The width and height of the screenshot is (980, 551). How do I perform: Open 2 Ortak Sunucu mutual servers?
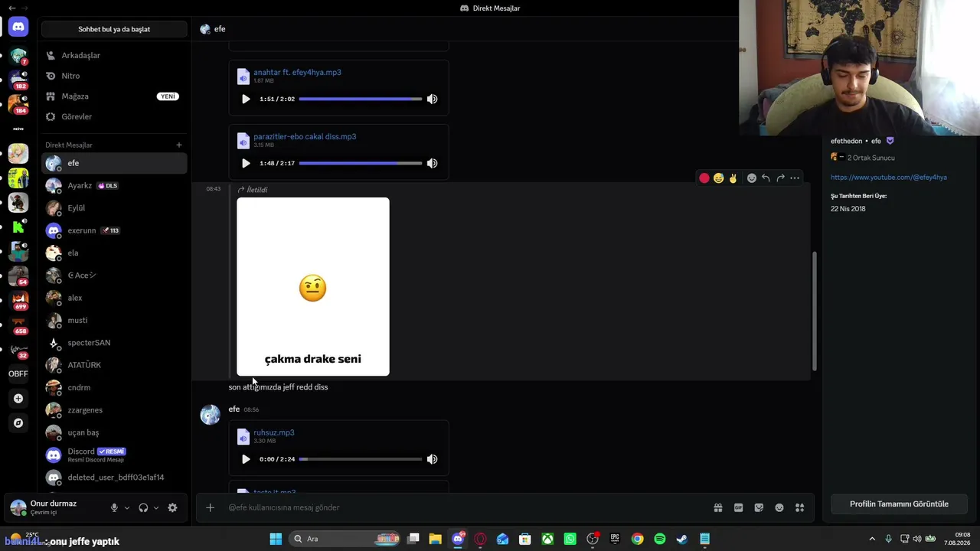click(x=864, y=158)
